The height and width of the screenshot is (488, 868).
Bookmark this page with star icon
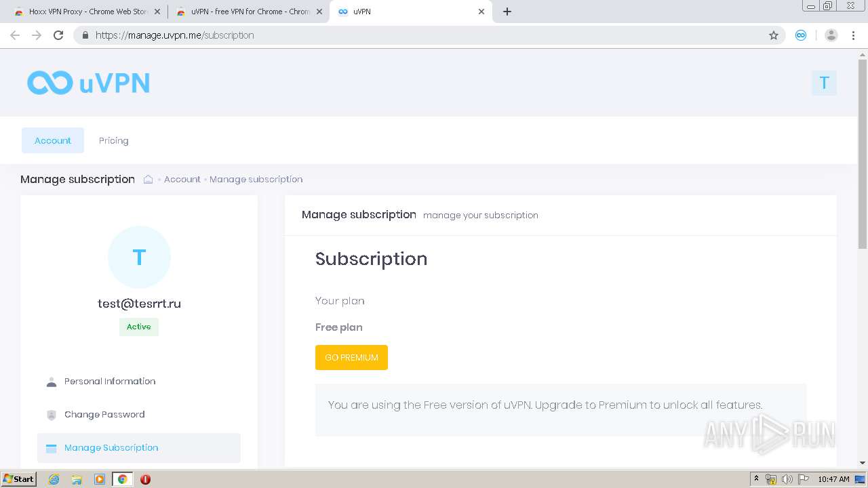click(773, 35)
